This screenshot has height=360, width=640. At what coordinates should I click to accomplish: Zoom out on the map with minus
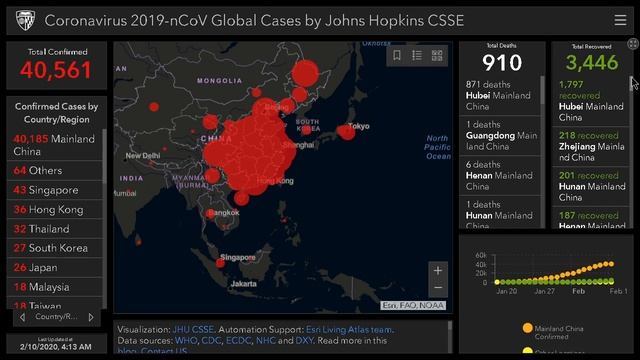click(438, 288)
